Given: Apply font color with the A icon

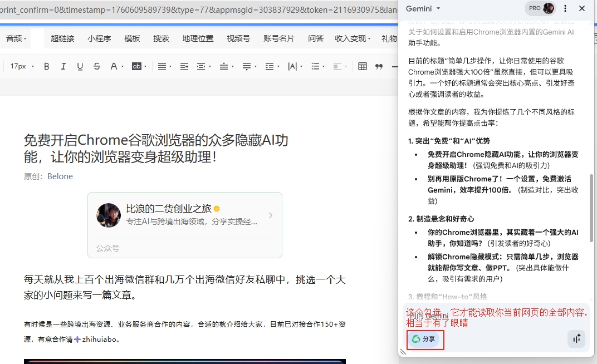Looking at the screenshot, I should [x=114, y=67].
